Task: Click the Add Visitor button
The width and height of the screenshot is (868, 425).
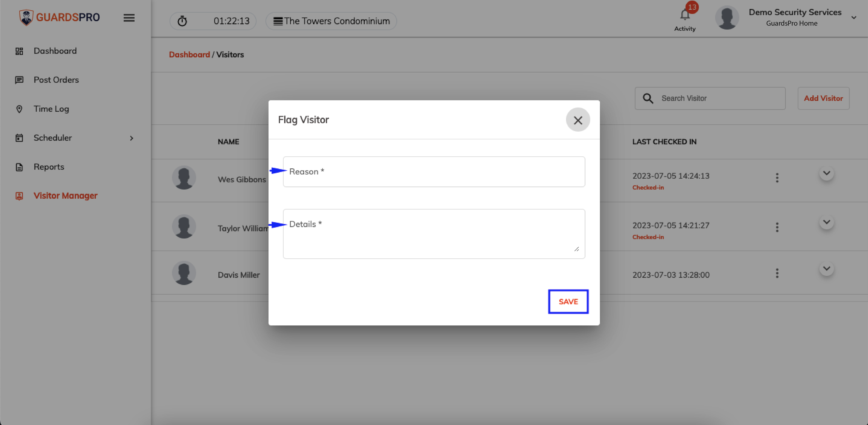Action: pos(823,98)
